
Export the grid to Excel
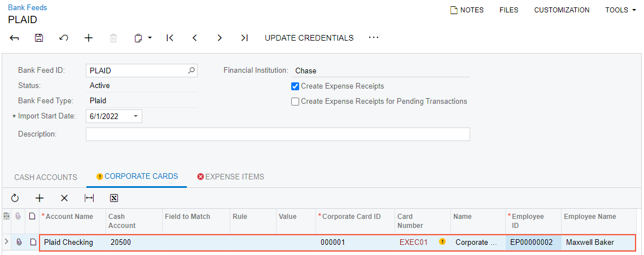pyautogui.click(x=114, y=198)
